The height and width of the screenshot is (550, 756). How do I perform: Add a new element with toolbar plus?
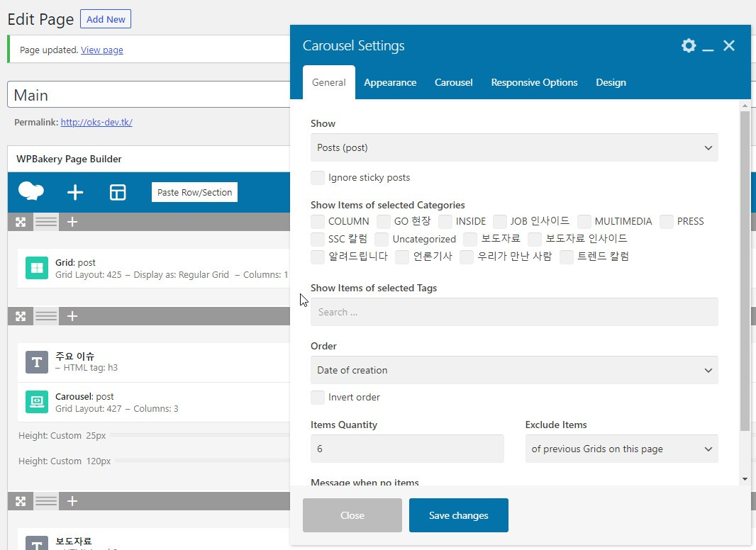pyautogui.click(x=74, y=192)
